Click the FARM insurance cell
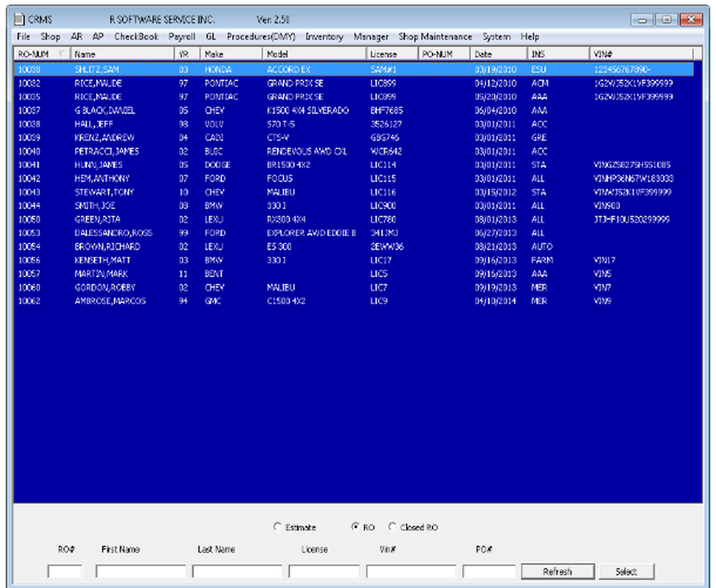Viewport: 716px width, 588px height. click(x=542, y=261)
